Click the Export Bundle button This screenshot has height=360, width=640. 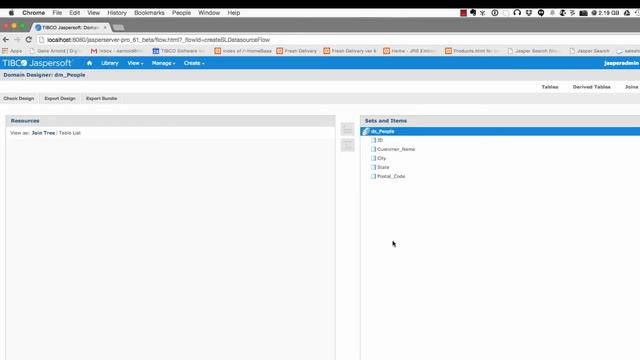(102, 98)
